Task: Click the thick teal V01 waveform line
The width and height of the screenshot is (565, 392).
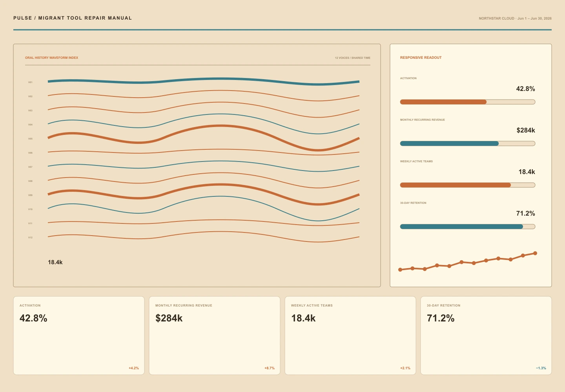Action: pos(204,81)
